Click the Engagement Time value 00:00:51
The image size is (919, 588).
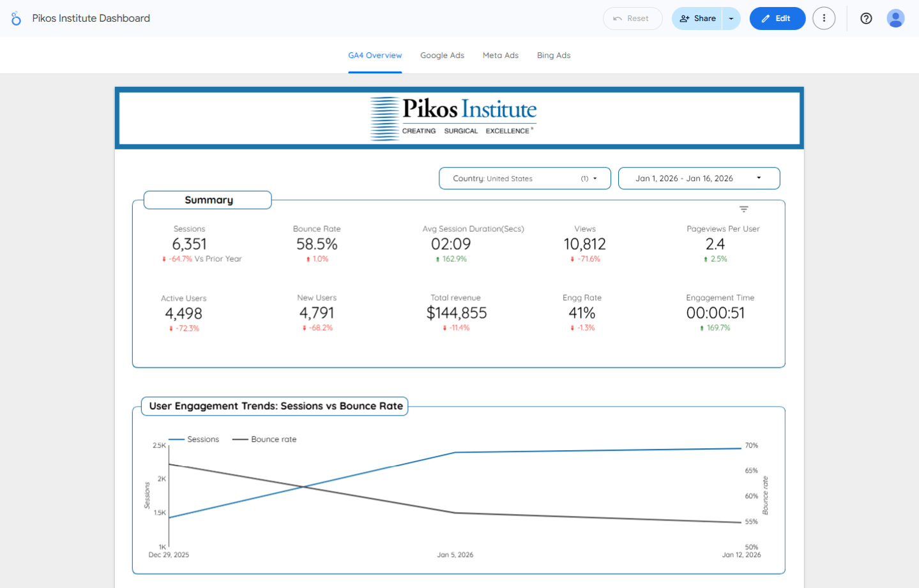click(715, 313)
